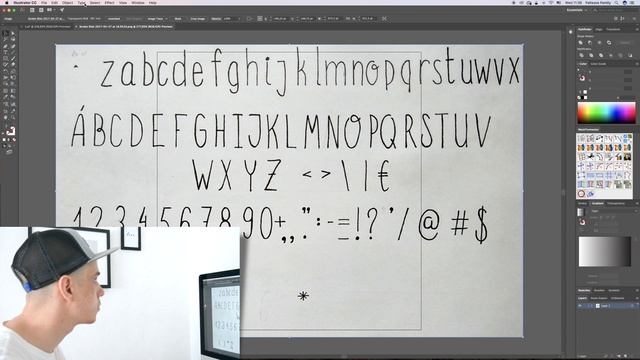The image size is (640, 360).
Task: Click the red circle icon in Mesh Tormentor panel
Action: click(581, 193)
